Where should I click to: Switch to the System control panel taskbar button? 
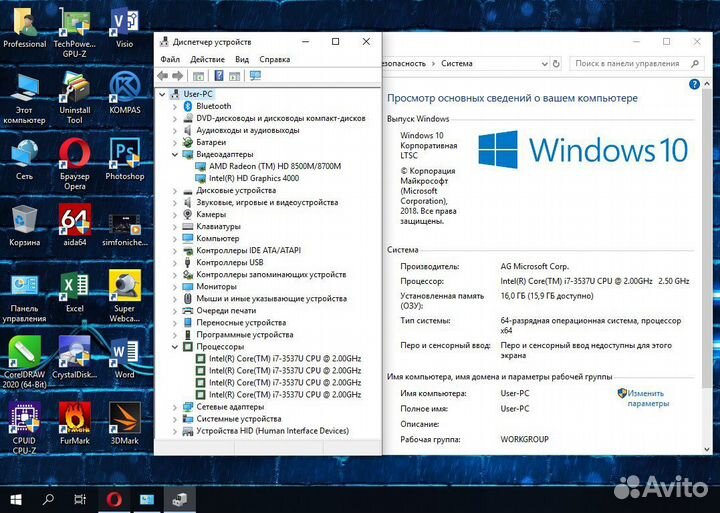coord(147,499)
